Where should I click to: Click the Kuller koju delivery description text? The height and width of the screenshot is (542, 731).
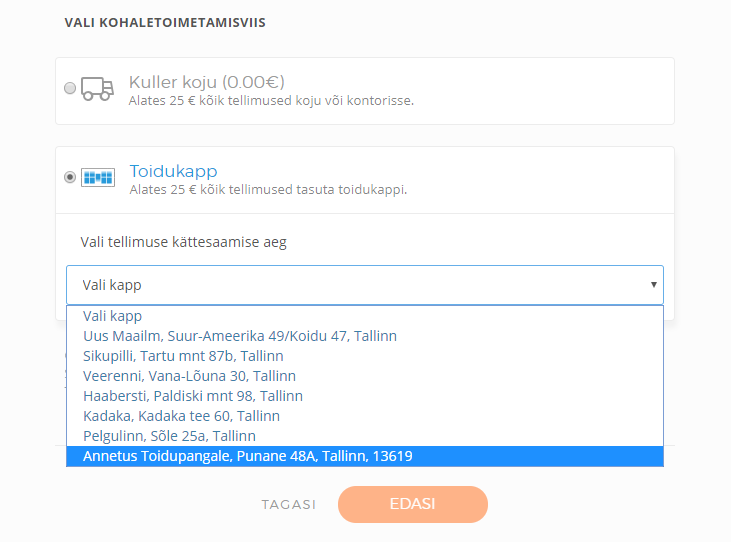[271, 101]
